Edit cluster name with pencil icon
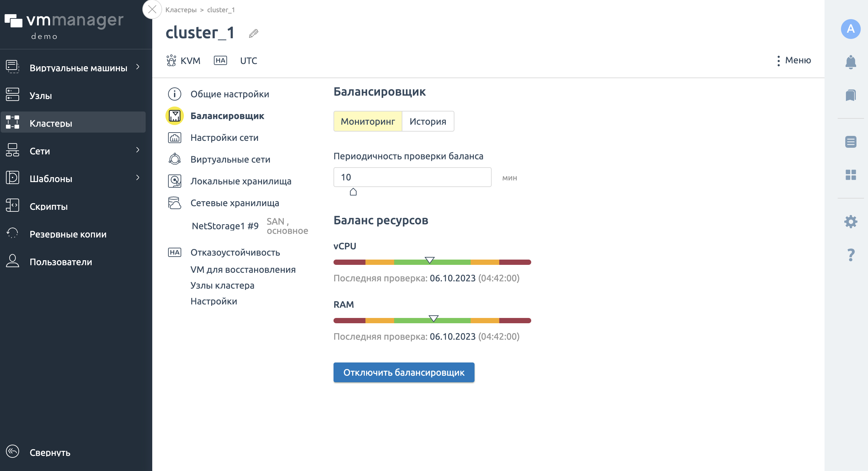This screenshot has height=471, width=868. click(253, 33)
